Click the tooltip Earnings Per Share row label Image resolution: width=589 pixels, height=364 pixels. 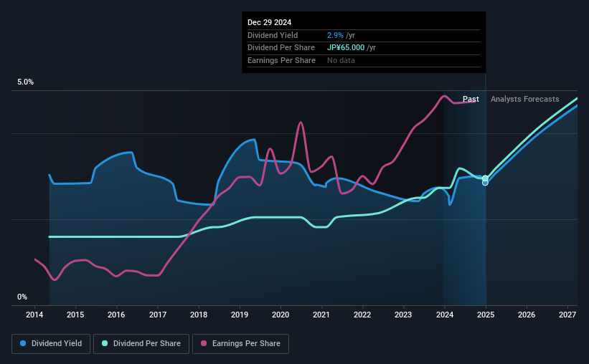click(x=281, y=60)
